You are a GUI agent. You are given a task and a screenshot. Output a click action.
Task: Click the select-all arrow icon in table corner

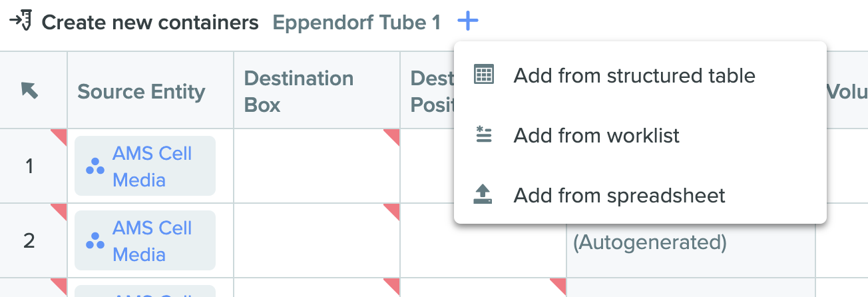pyautogui.click(x=29, y=90)
